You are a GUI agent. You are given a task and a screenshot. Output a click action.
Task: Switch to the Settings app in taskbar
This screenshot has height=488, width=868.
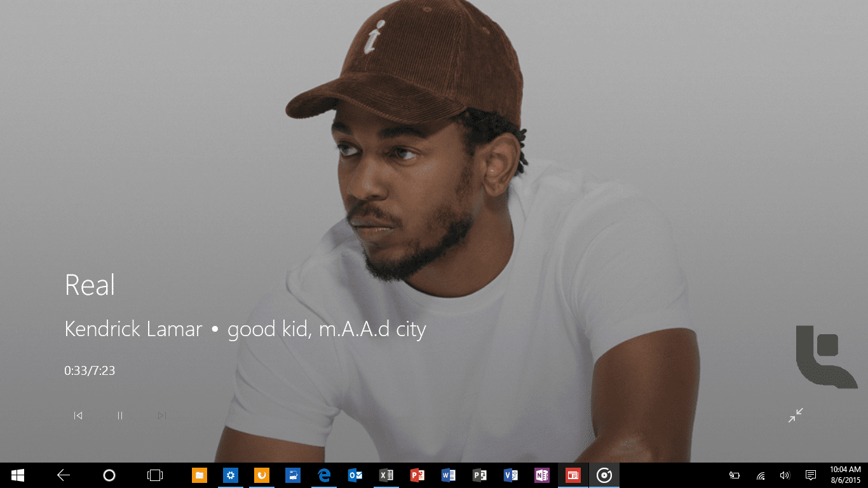[x=231, y=475]
